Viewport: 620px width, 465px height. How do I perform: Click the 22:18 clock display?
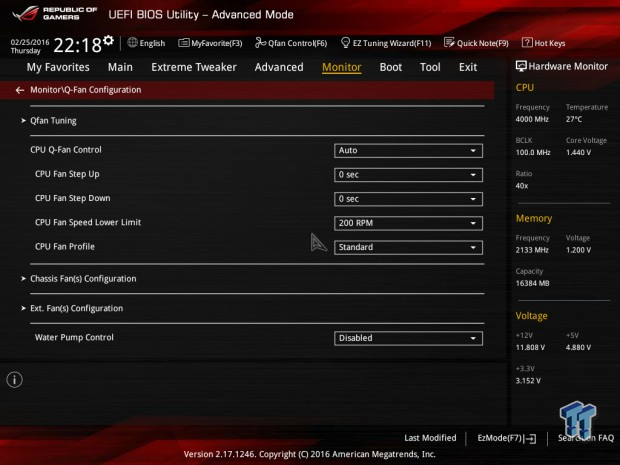click(x=77, y=45)
